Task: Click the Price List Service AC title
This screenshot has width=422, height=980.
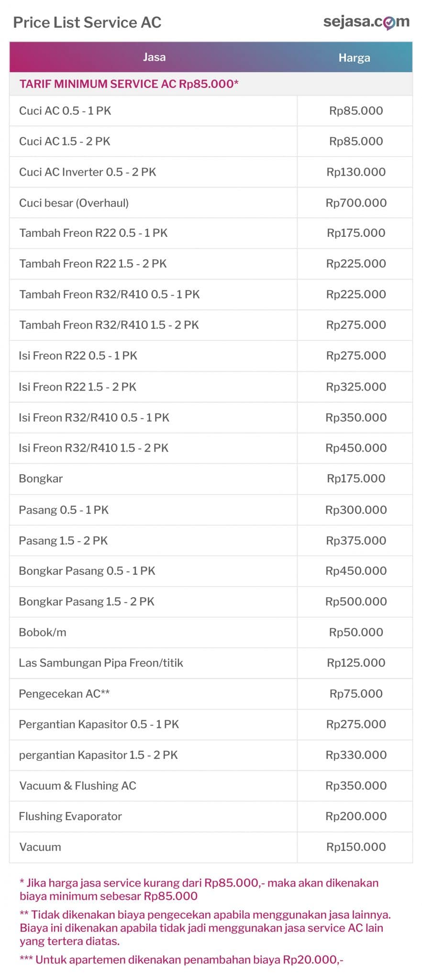Action: pos(87,22)
